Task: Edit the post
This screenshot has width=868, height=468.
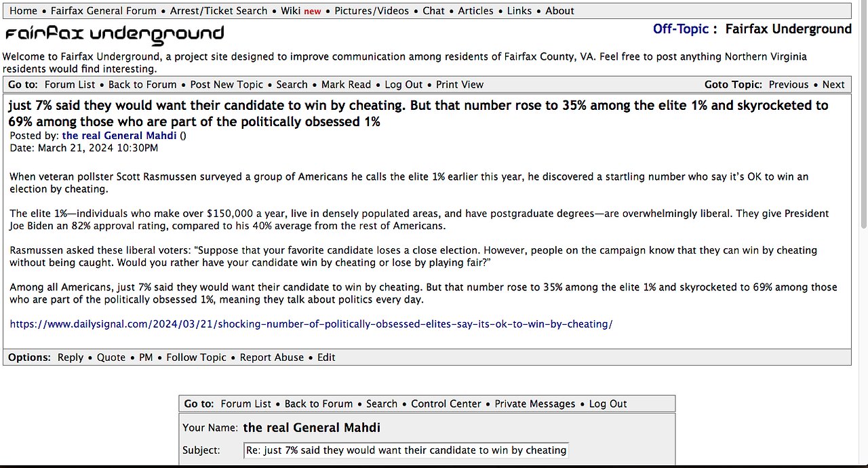Action: [326, 357]
